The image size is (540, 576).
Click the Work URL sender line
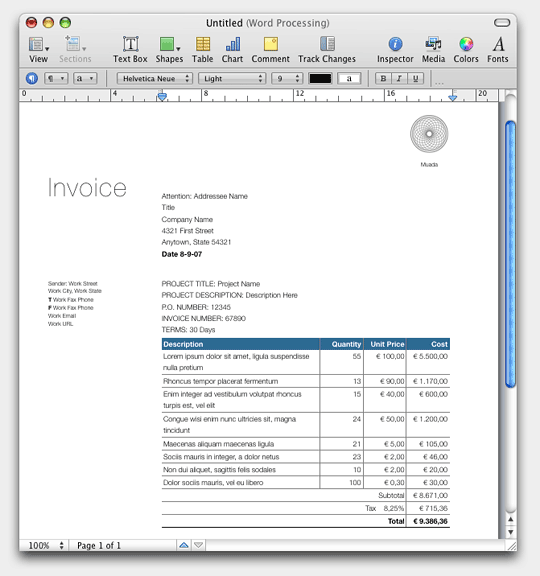(60, 324)
